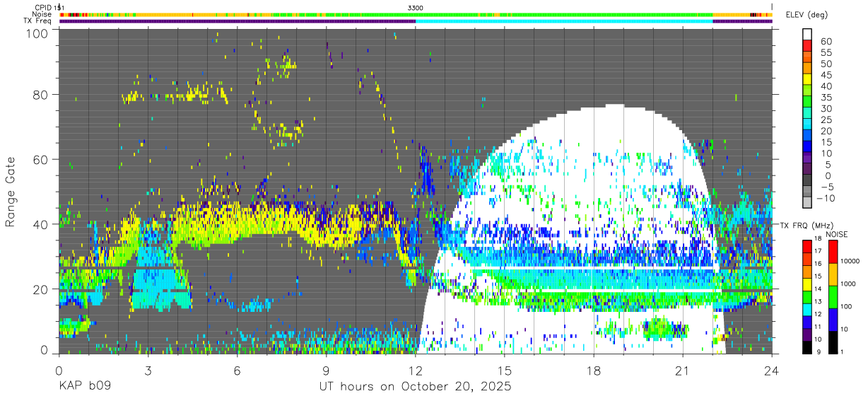Click UT hours axis tick label '9'

[326, 370]
